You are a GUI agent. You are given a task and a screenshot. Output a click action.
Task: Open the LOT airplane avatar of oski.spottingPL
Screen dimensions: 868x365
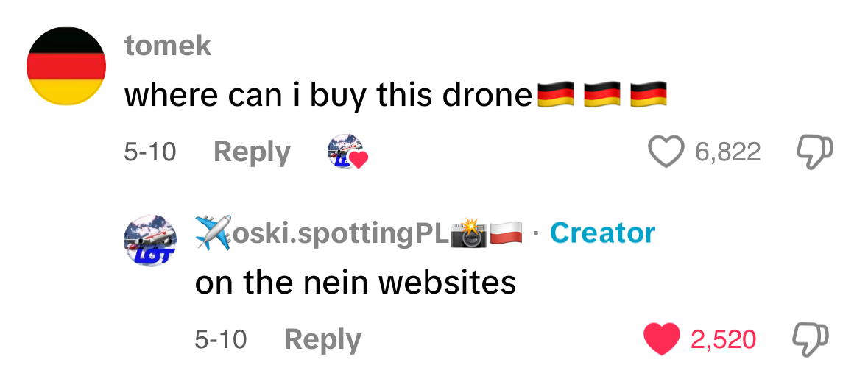[150, 241]
